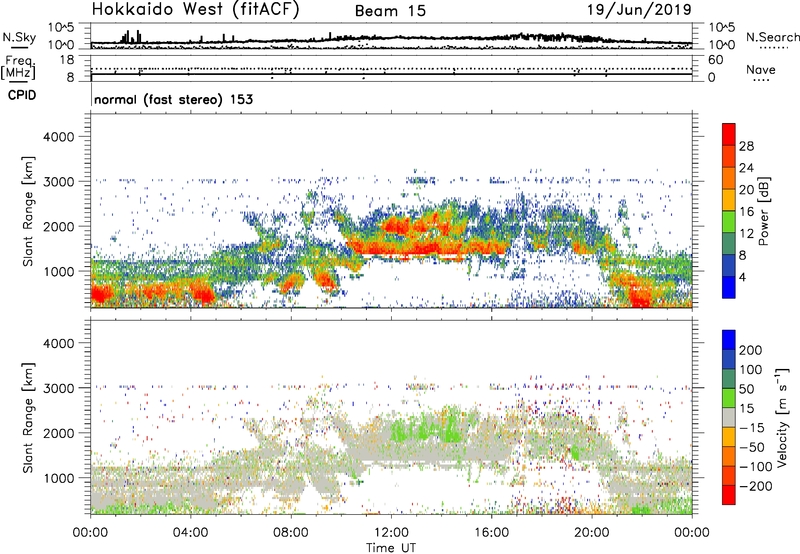Click the 'N.Sky' legend label
This screenshot has height=554, width=800.
pyautogui.click(x=19, y=37)
